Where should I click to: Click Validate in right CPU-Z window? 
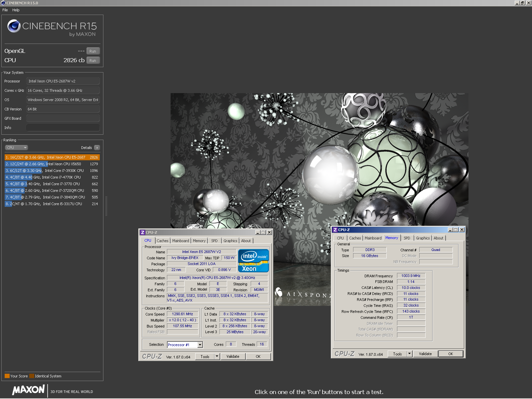point(425,354)
